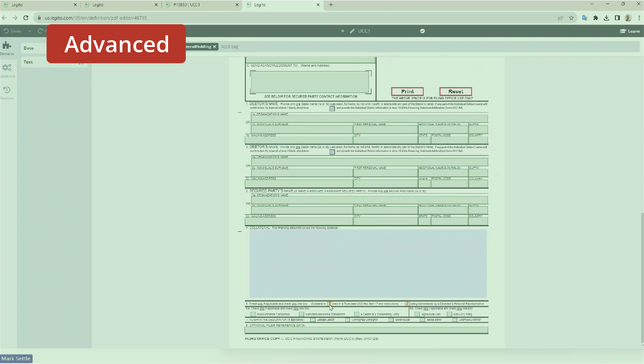Image resolution: width=644 pixels, height=364 pixels.
Task: Click the share page icon in address bar
Action: [560, 18]
